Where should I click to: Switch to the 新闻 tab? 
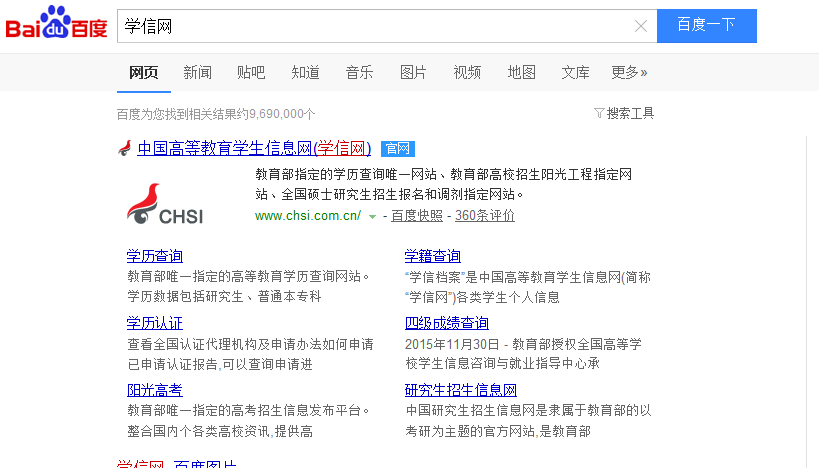click(197, 73)
